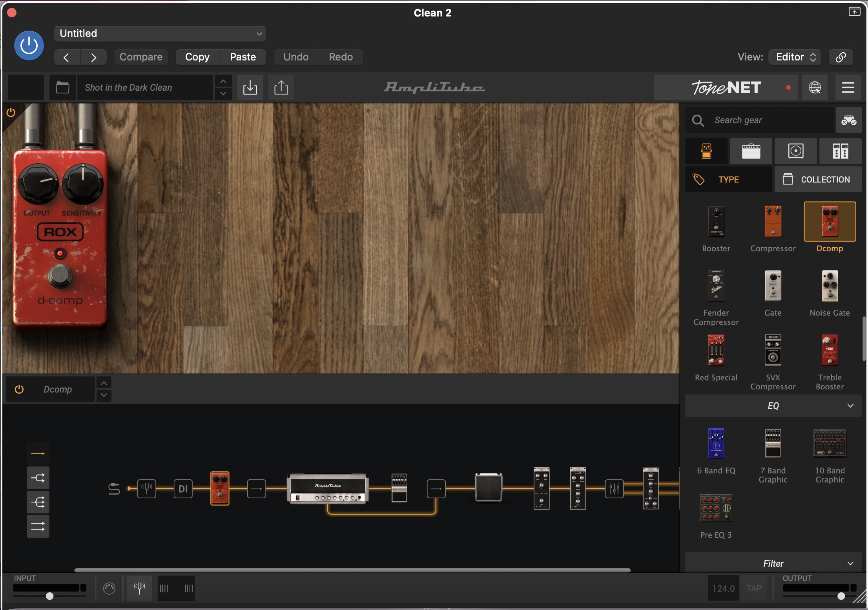Adjust the INPUT level slider
Screen dimensions: 868x610
click(x=49, y=596)
